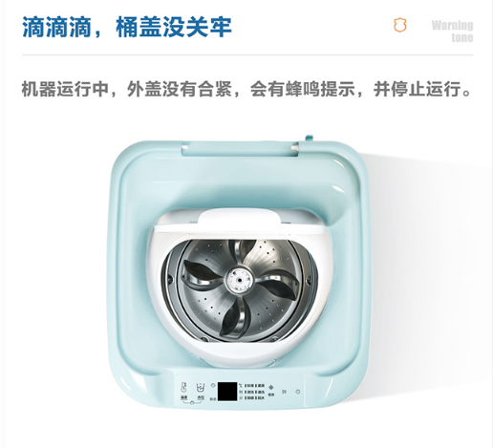Image resolution: width=493 pixels, height=448 pixels.
Task: Click the Warning tone label
Action: click(x=452, y=31)
